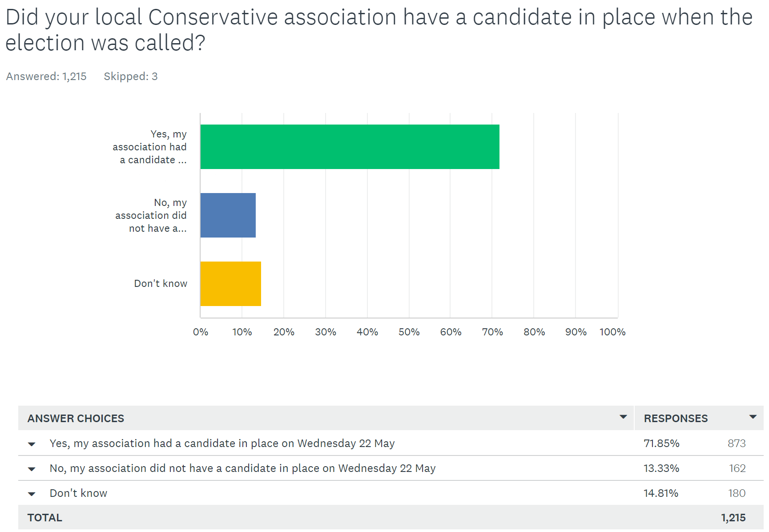Screen dimensions: 769x532
Task: Click the green "Yes" bar in the chart
Action: pos(350,147)
